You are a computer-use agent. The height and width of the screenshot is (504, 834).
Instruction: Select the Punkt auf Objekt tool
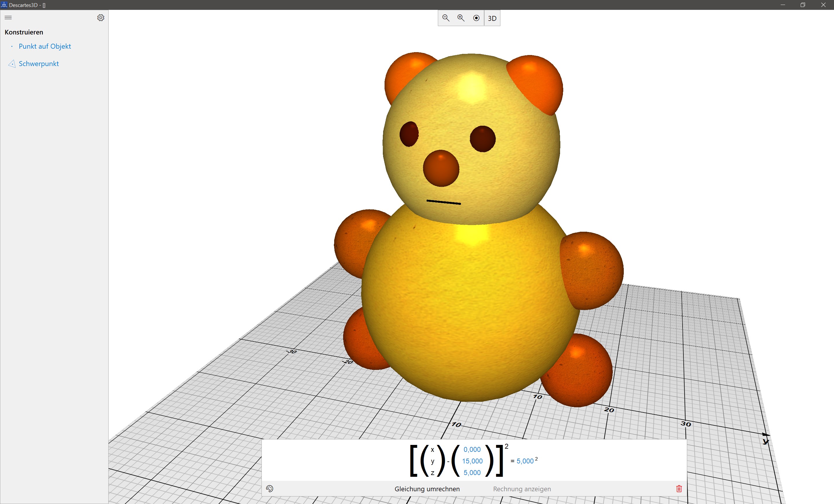pyautogui.click(x=45, y=46)
